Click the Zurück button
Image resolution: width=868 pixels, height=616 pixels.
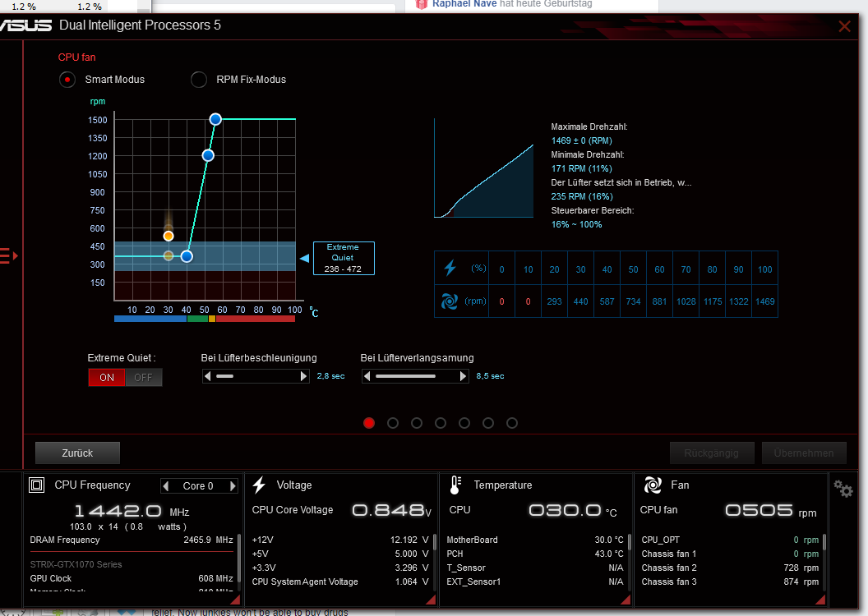pos(77,453)
